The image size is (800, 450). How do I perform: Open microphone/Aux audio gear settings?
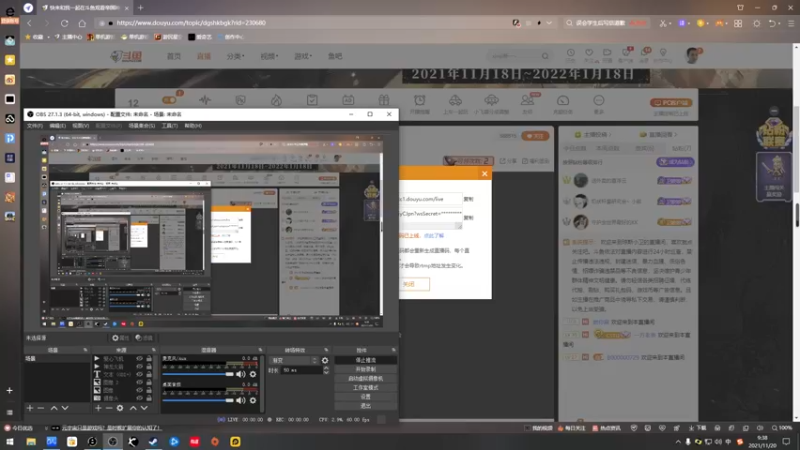pos(253,374)
